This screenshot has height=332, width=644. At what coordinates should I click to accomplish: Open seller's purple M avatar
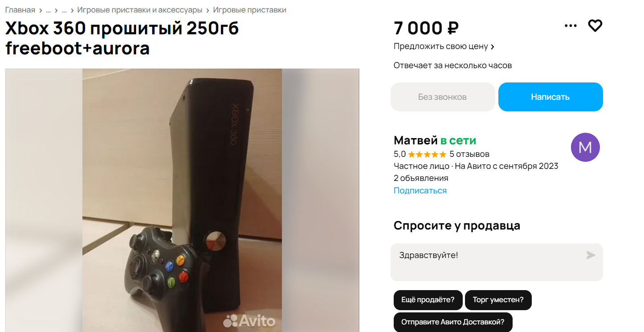[585, 147]
